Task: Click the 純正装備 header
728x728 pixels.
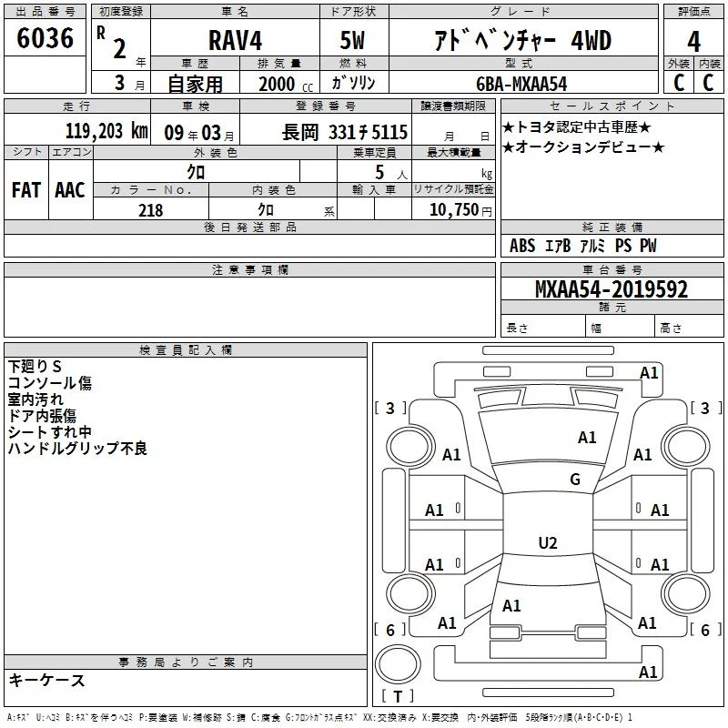Action: coord(612,227)
